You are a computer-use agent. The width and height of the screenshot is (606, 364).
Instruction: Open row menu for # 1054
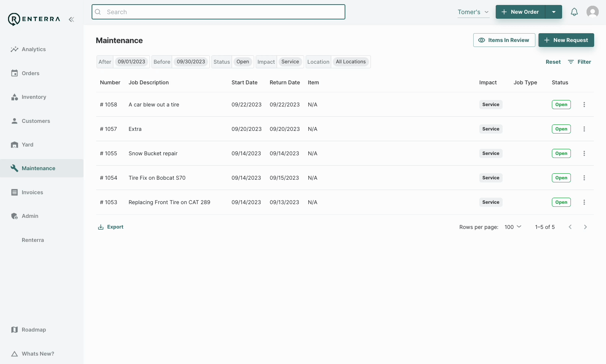[584, 178]
